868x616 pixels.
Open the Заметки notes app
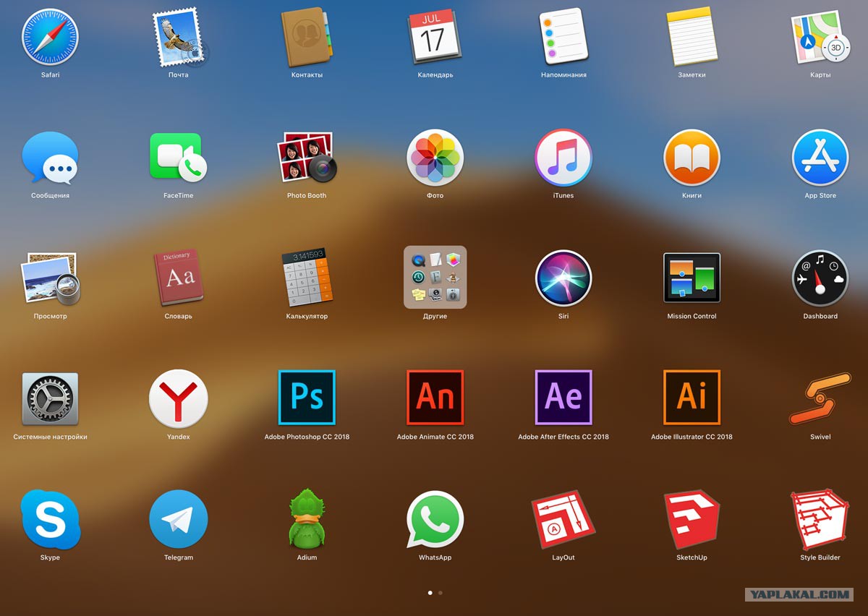[692, 37]
